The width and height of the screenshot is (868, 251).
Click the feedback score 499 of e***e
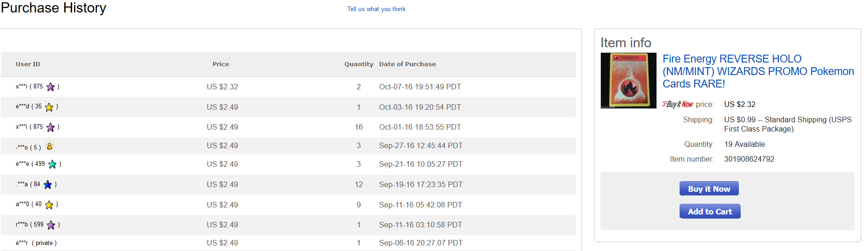pos(40,164)
